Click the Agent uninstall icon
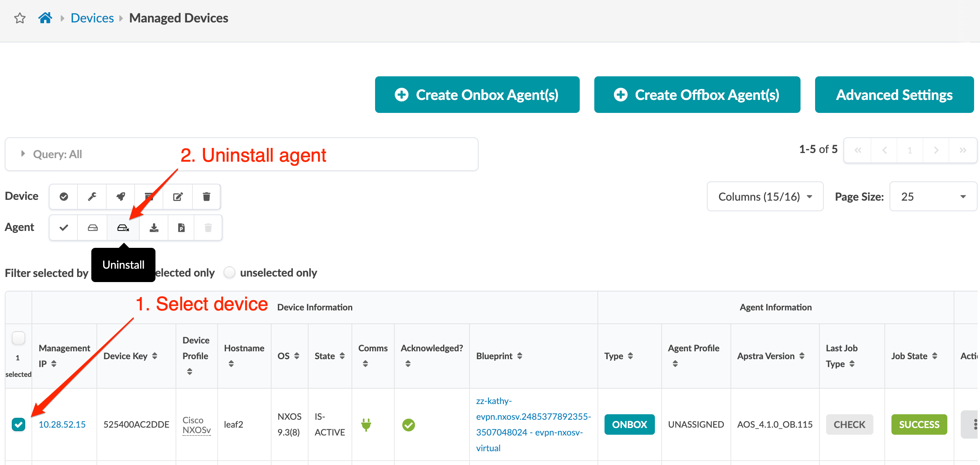980x465 pixels. click(x=123, y=228)
